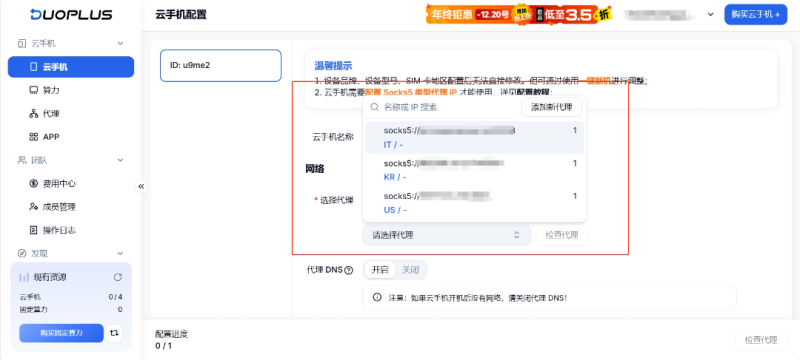The image size is (800, 360).
Task: Click the swap arrows icon beside 购买固定算力
Action: point(114,333)
